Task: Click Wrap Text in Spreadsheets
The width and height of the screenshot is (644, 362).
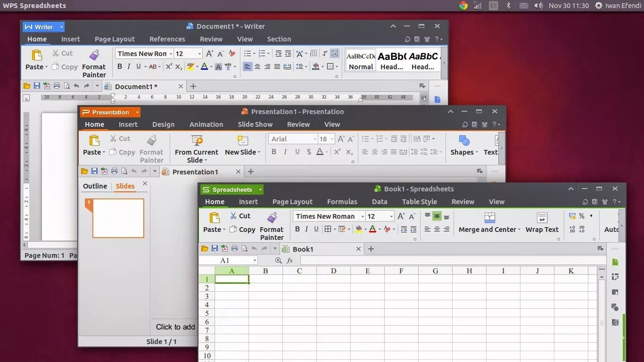Action: point(542,222)
